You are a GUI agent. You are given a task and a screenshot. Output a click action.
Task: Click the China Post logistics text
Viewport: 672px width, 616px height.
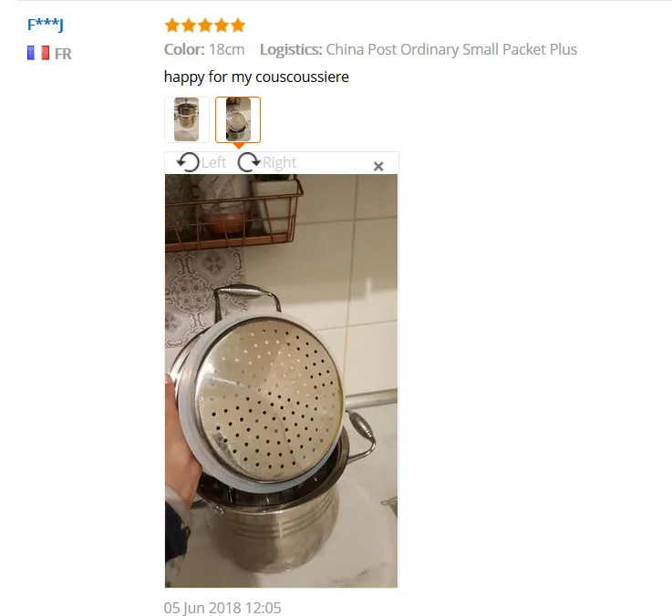pos(451,50)
